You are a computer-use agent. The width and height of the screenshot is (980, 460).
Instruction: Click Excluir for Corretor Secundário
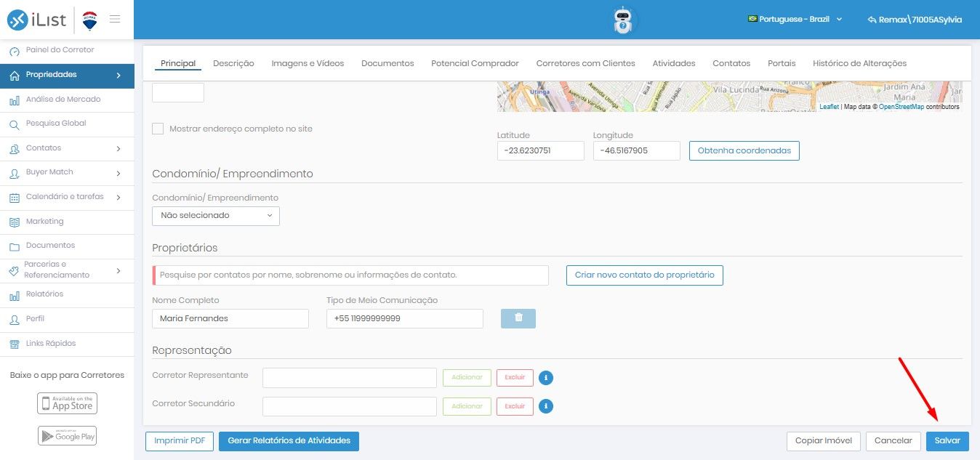[x=515, y=406]
